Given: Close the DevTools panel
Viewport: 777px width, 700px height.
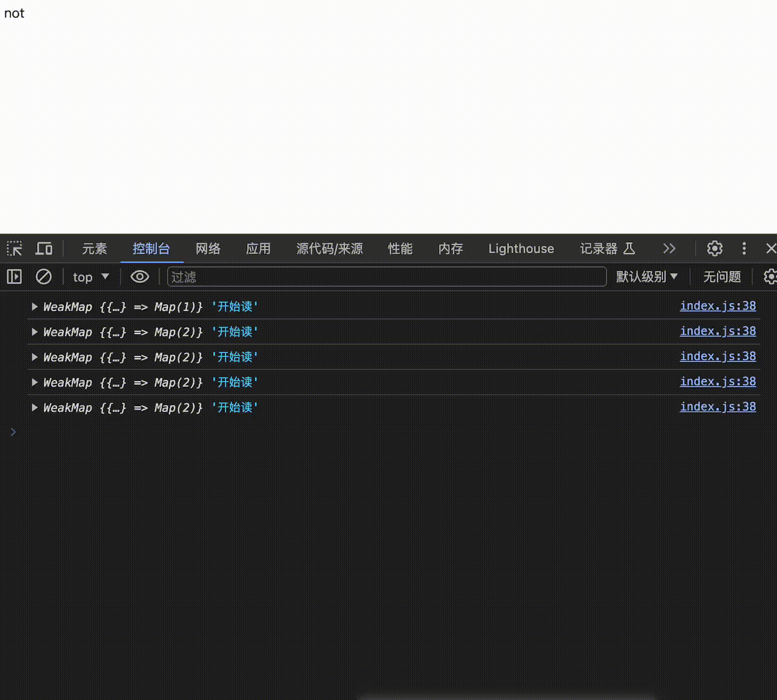Looking at the screenshot, I should coord(771,249).
